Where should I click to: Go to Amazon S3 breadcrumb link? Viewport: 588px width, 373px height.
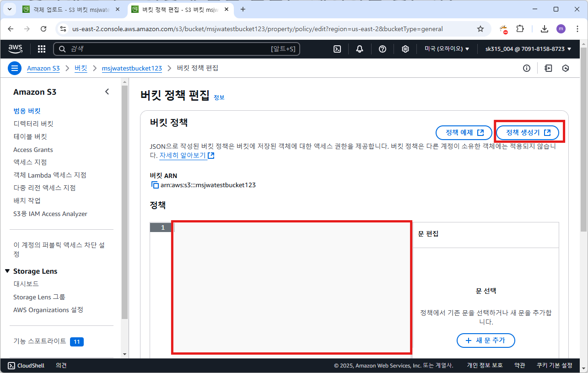pos(43,68)
